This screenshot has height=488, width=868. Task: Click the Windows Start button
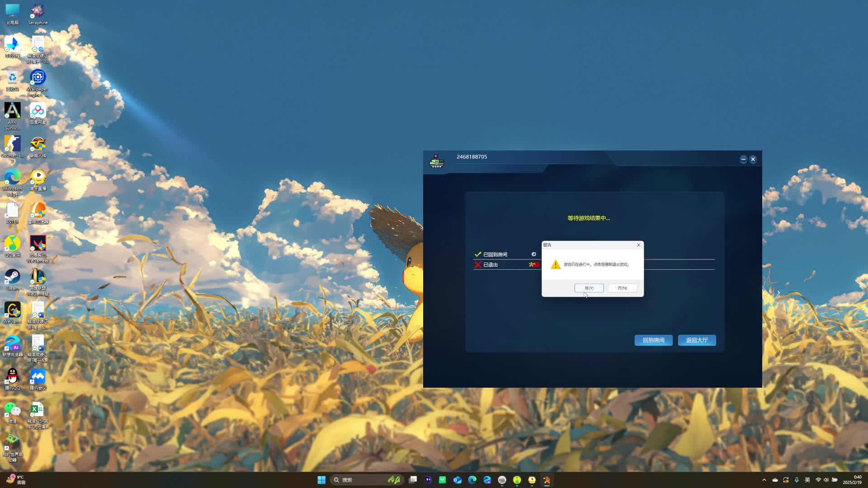pos(321,480)
